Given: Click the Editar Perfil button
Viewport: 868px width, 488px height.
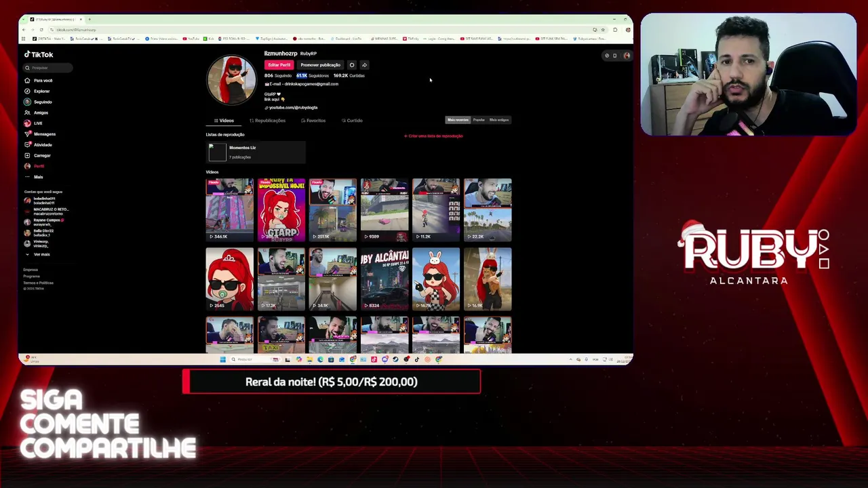Looking at the screenshot, I should tap(279, 65).
